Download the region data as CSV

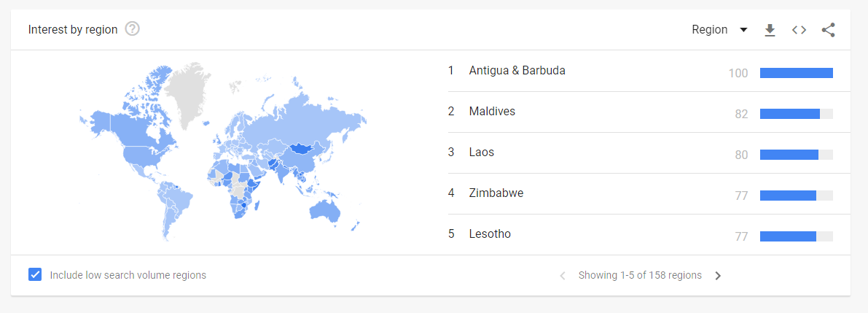click(x=770, y=30)
